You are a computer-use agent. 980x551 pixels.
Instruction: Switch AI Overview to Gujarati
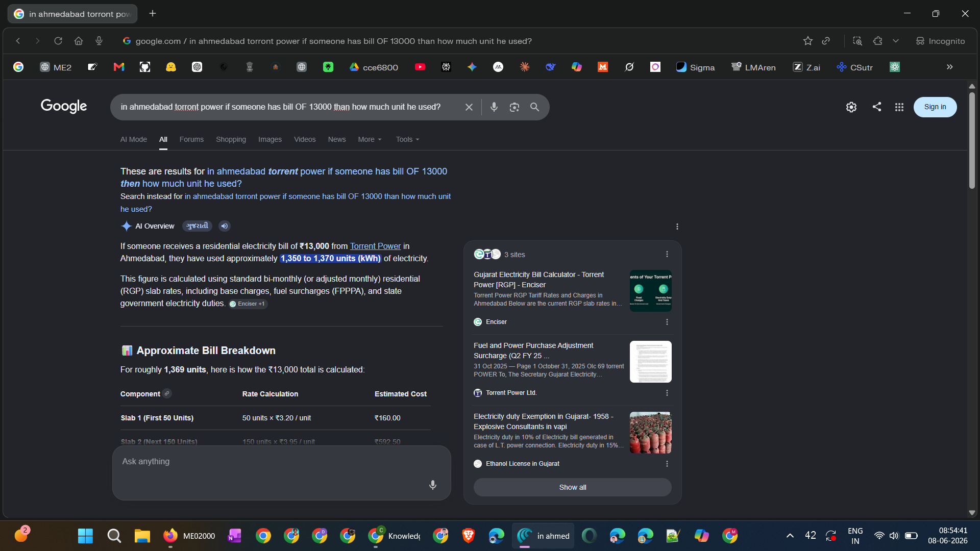[197, 226]
